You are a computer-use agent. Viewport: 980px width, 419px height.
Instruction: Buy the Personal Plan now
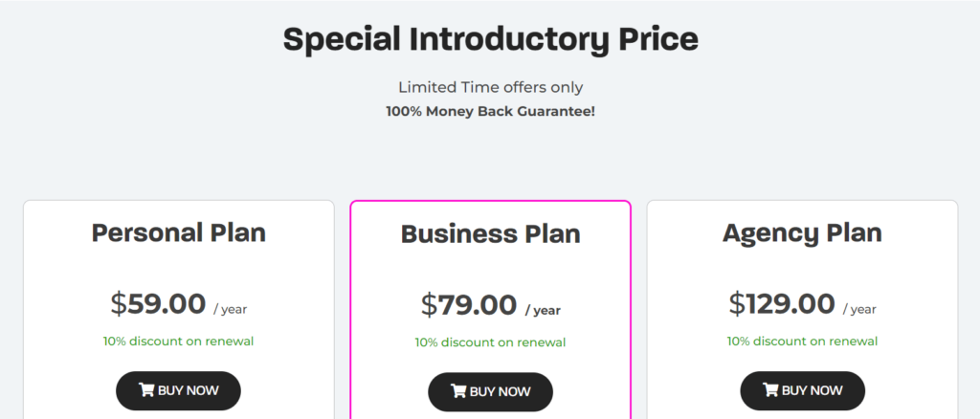point(178,391)
